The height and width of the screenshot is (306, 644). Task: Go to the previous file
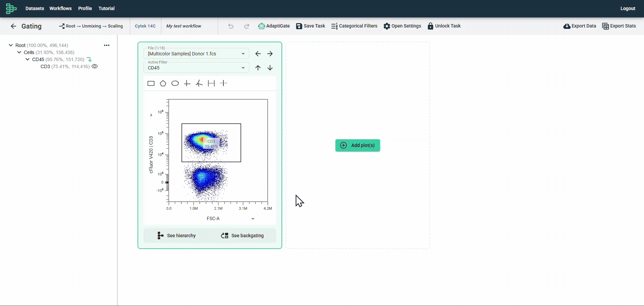(x=258, y=54)
